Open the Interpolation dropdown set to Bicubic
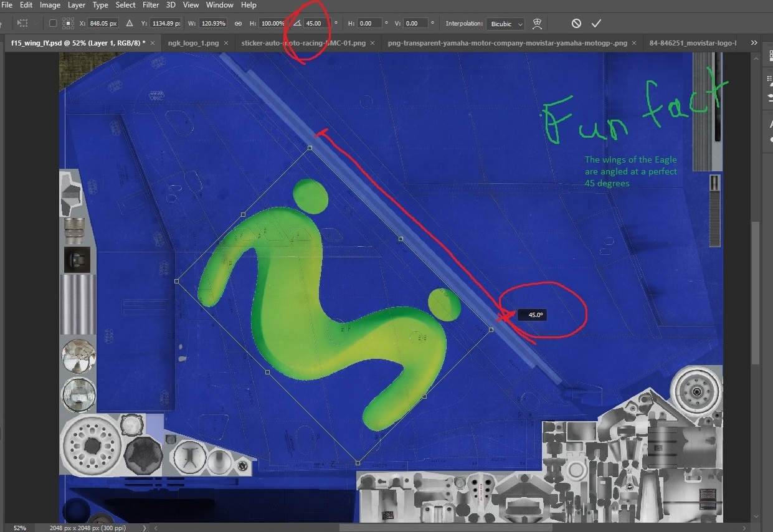The height and width of the screenshot is (532, 773). pos(505,24)
